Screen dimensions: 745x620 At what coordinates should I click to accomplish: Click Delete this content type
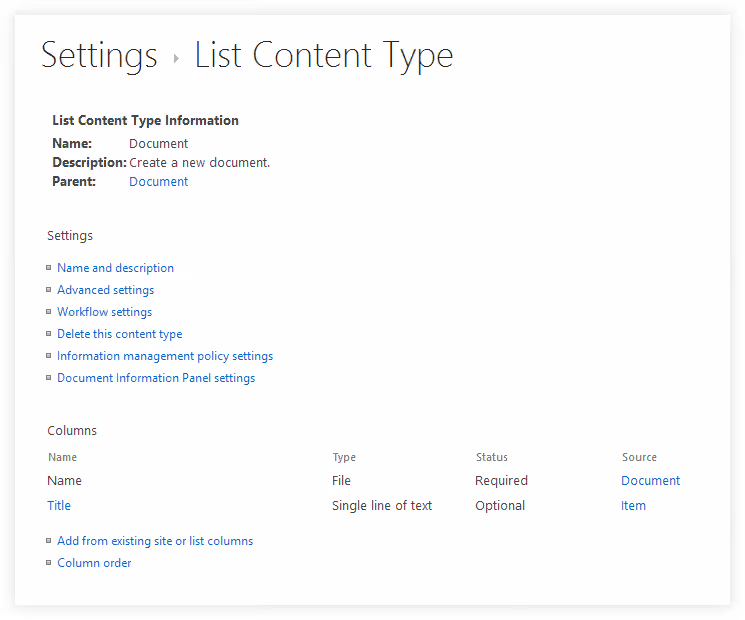pos(120,334)
